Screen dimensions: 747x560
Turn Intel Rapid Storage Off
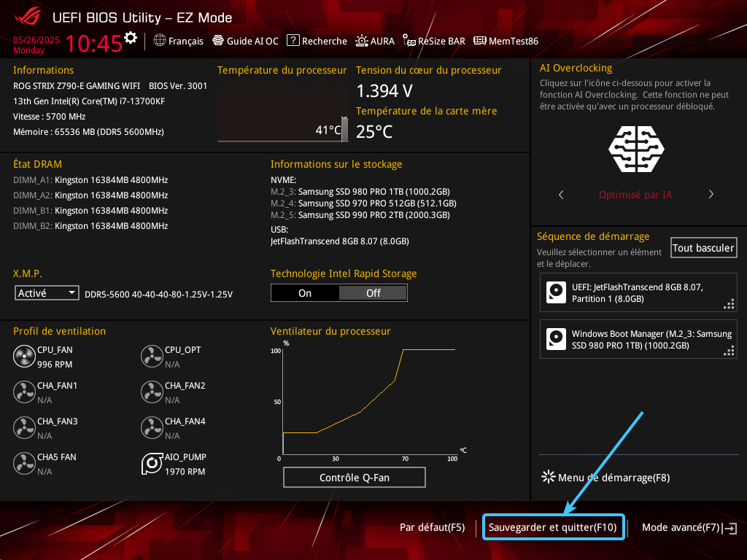point(373,293)
